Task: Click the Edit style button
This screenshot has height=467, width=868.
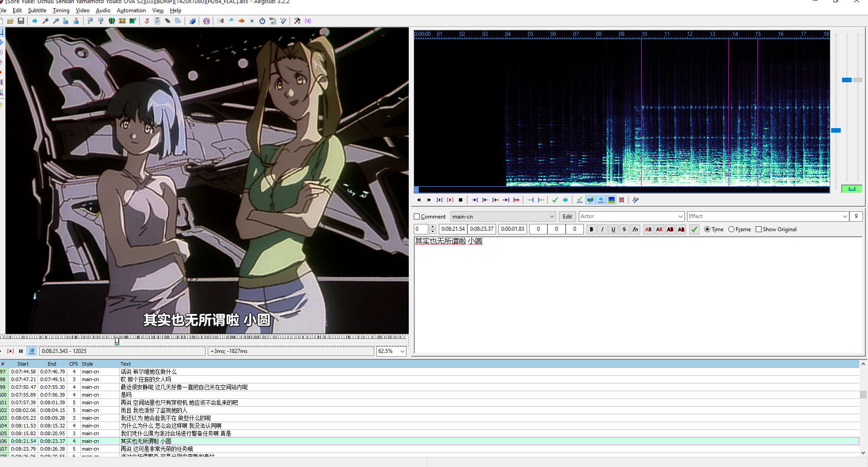Action: pos(567,217)
